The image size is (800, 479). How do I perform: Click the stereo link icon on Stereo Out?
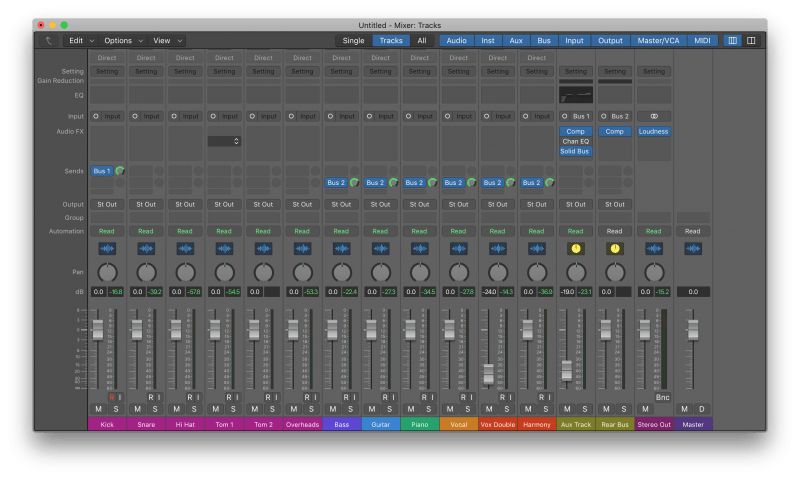[654, 116]
